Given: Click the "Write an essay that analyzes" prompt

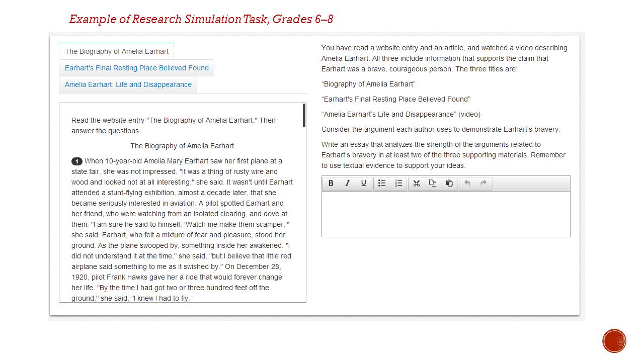Looking at the screenshot, I should coord(444,155).
